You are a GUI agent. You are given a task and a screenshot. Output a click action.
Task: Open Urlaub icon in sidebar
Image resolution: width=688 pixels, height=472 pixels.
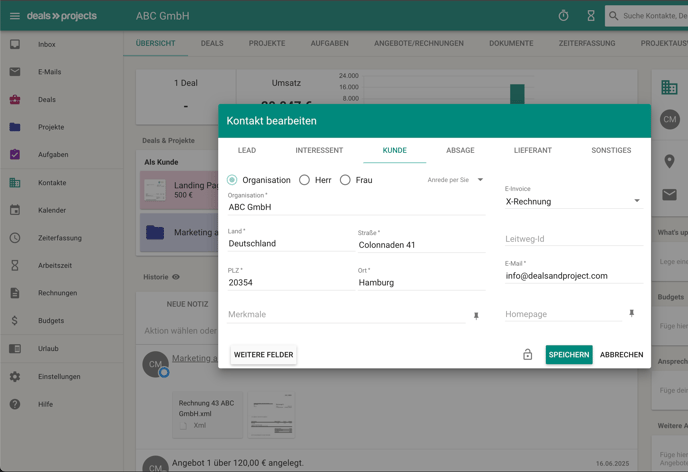click(x=15, y=349)
